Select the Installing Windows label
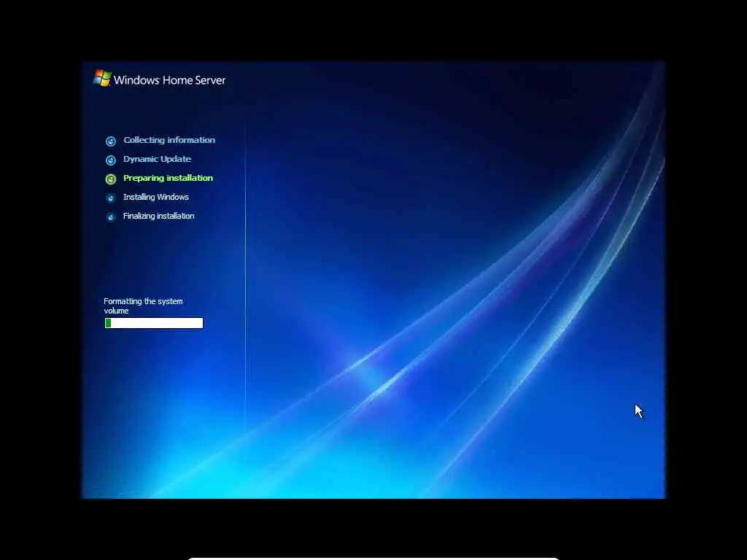Screen dimensions: 747x560 (x=156, y=197)
